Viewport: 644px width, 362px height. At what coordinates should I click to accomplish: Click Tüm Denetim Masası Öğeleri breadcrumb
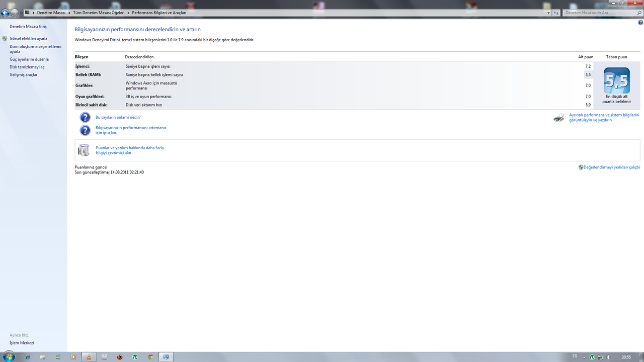99,13
